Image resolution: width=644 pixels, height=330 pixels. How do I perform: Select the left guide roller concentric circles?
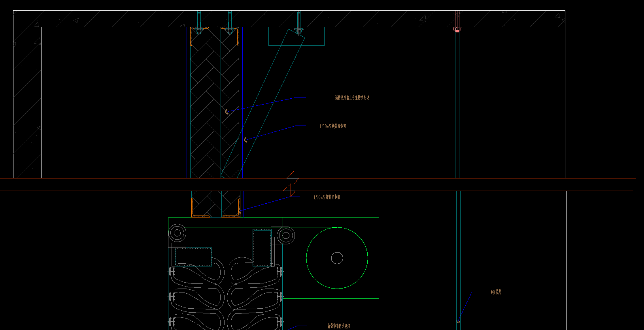[x=178, y=233]
